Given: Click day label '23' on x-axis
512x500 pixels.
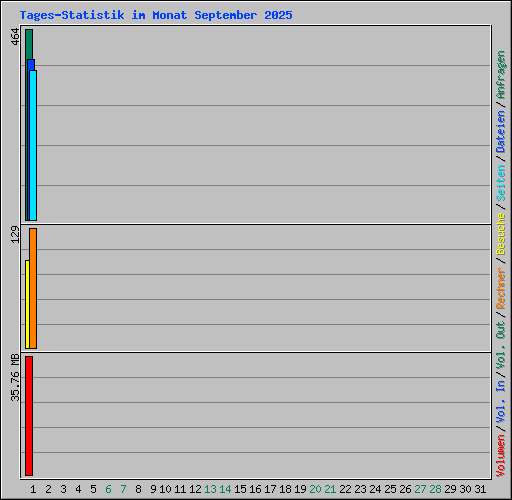Looking at the screenshot, I should (x=360, y=489).
